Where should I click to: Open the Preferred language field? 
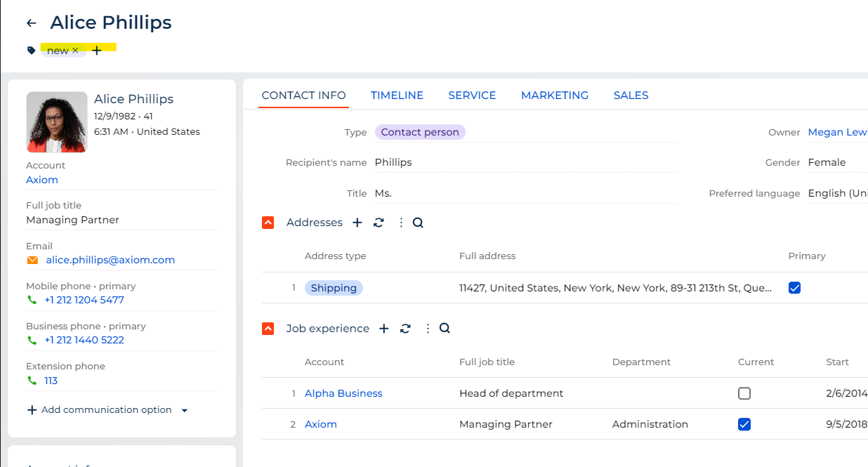point(838,193)
